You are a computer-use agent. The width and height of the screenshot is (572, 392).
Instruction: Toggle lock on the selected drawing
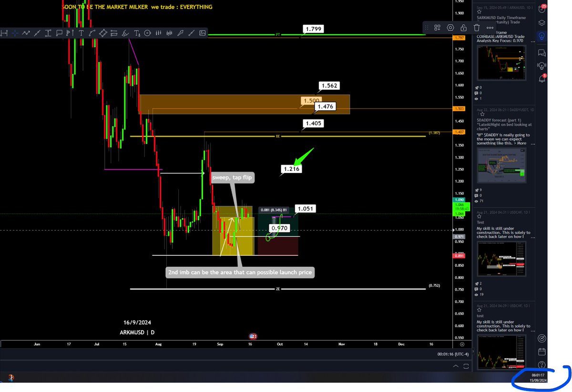click(463, 28)
